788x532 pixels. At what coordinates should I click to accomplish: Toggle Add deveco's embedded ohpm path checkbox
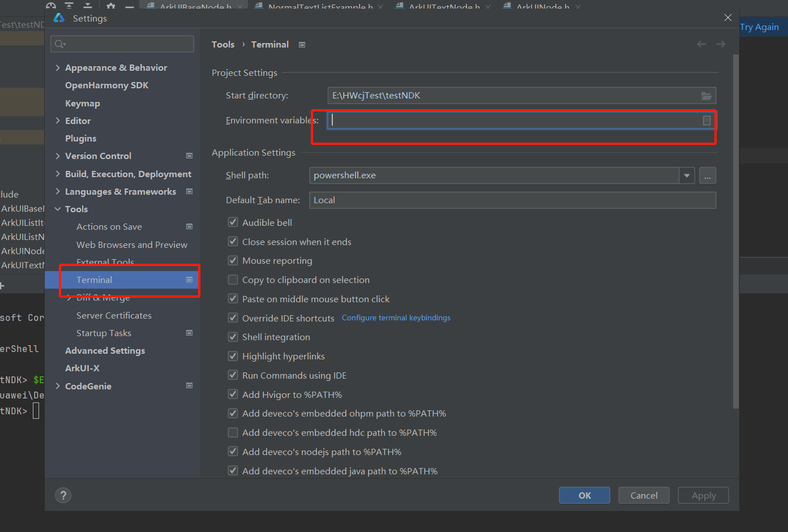point(233,413)
